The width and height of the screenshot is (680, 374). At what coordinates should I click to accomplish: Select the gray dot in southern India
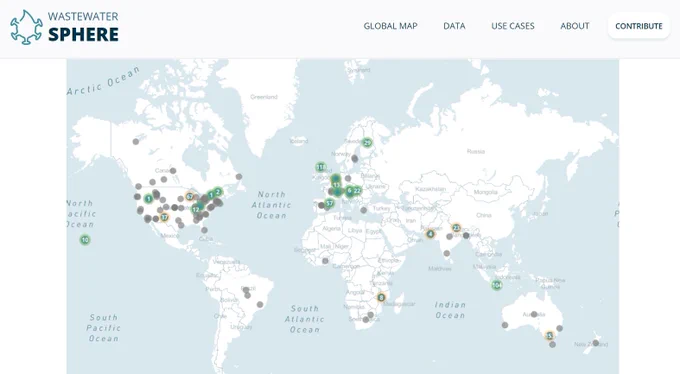pos(447,253)
